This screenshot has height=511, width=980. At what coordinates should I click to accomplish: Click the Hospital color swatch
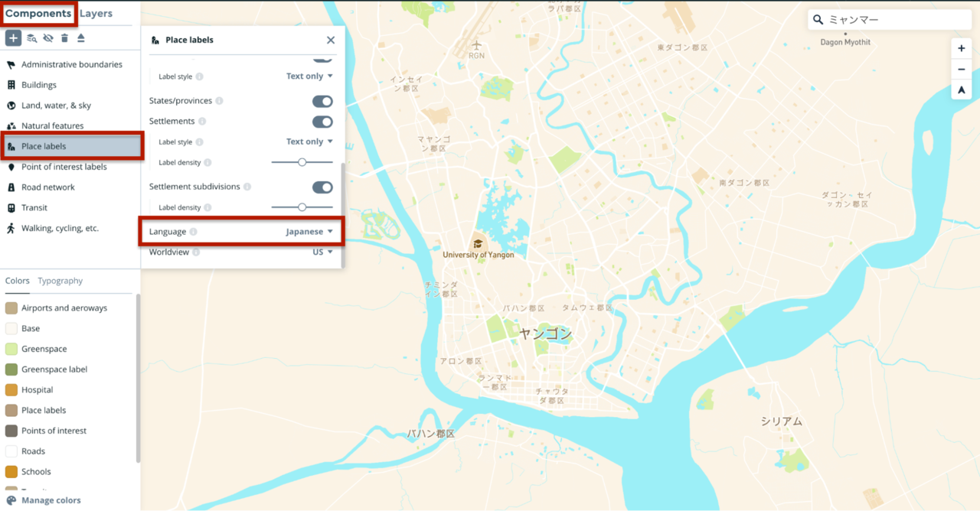pos(11,390)
